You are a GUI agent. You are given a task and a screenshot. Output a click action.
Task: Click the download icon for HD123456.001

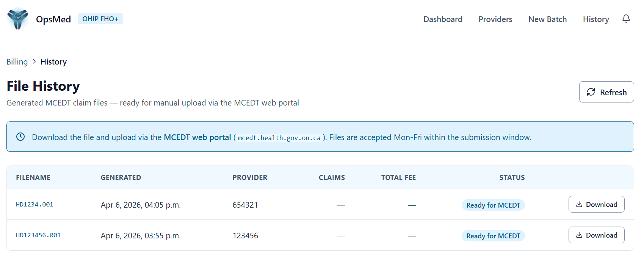(x=579, y=235)
